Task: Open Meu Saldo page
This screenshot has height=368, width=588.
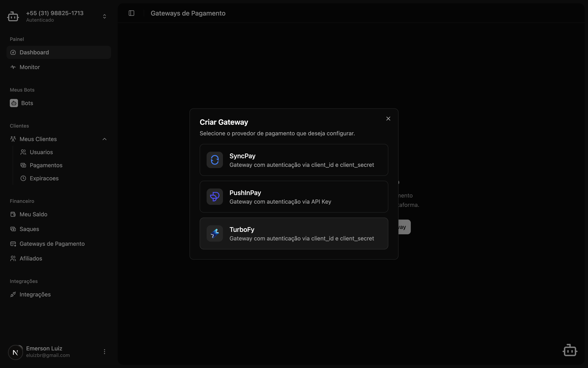Action: coord(59,214)
